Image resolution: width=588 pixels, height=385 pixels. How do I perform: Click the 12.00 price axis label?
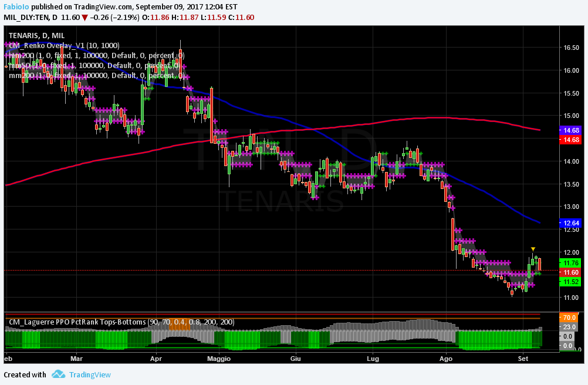point(571,252)
